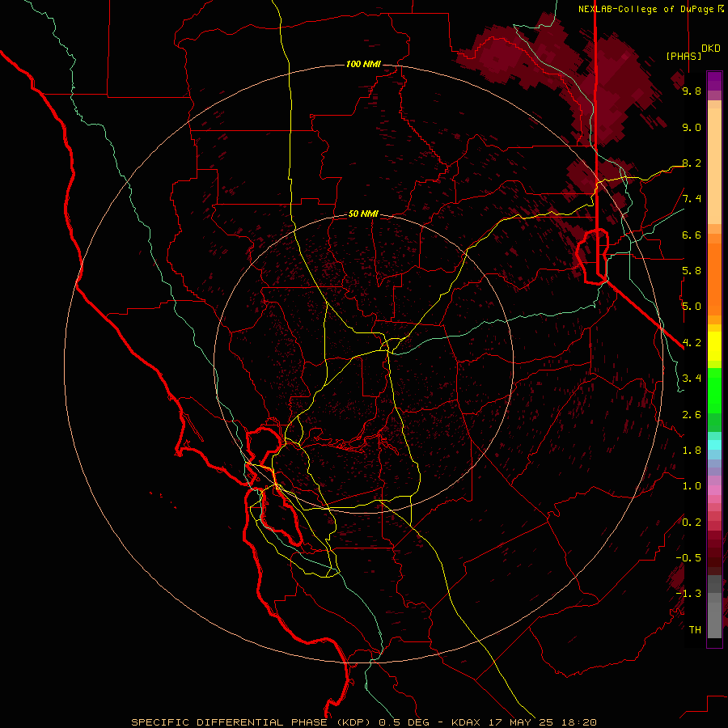Click the light peach colorbar segment

(714, 166)
